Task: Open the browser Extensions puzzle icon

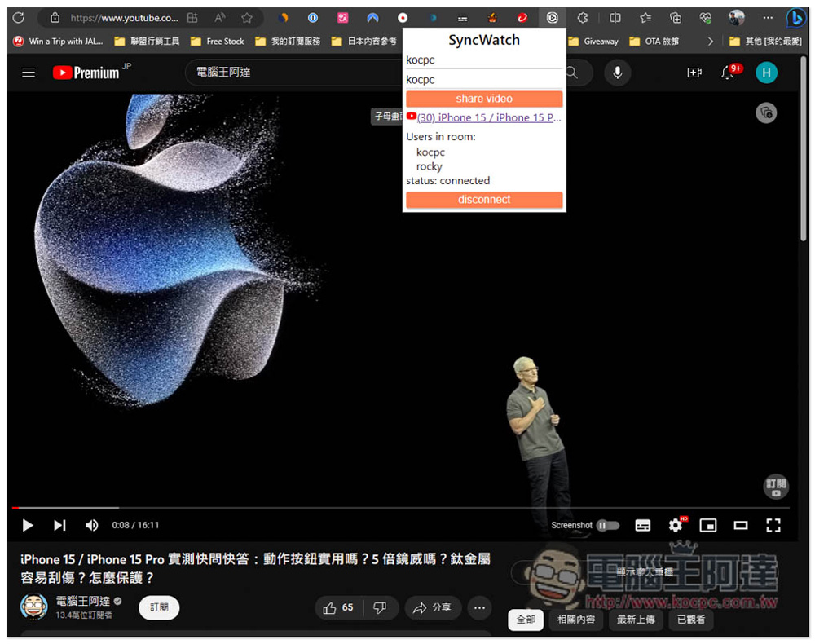Action: [x=583, y=18]
